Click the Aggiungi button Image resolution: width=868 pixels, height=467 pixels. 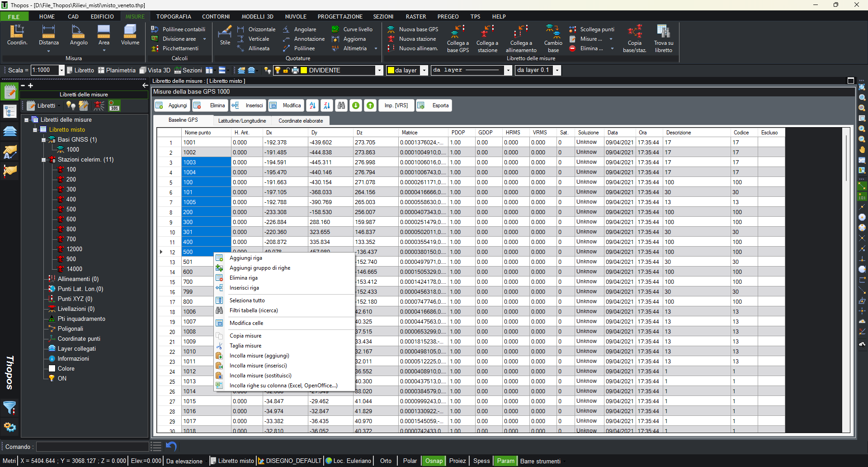click(172, 105)
